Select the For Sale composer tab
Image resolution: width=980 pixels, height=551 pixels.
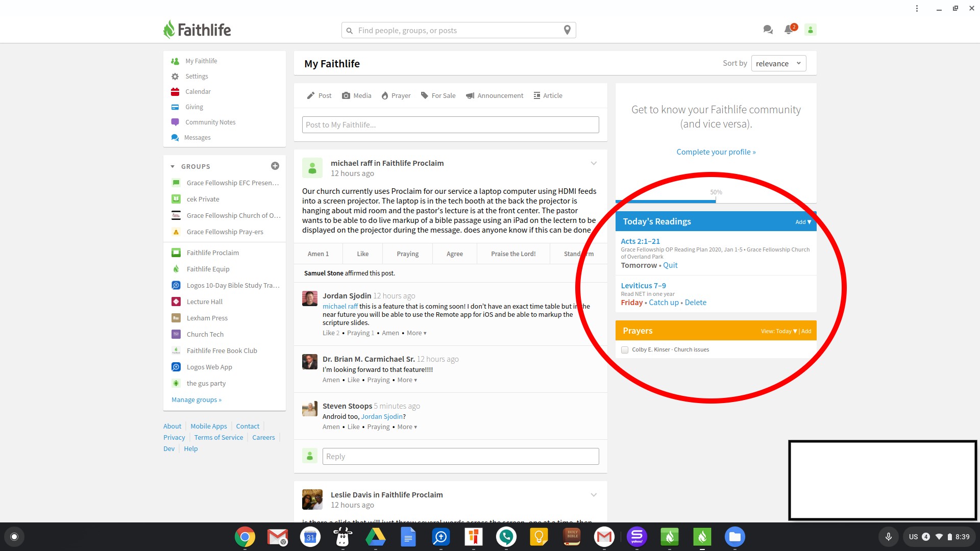click(438, 95)
